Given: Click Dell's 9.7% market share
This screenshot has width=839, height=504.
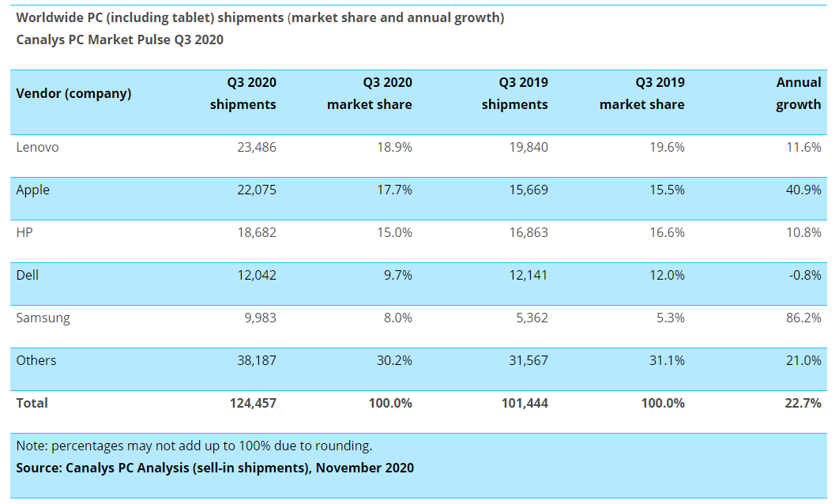Looking at the screenshot, I should pos(398,275).
